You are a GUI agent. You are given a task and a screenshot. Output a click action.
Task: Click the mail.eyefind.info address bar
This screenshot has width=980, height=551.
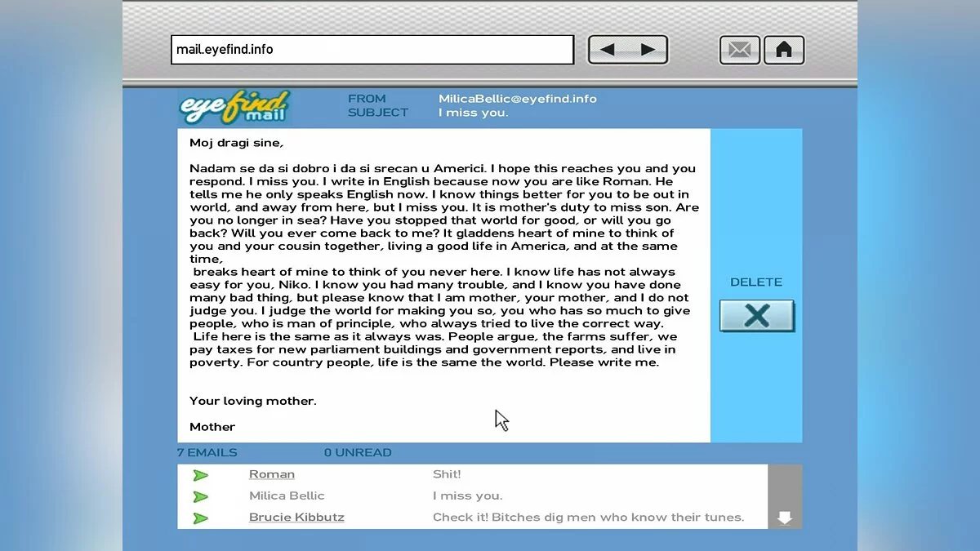(372, 50)
